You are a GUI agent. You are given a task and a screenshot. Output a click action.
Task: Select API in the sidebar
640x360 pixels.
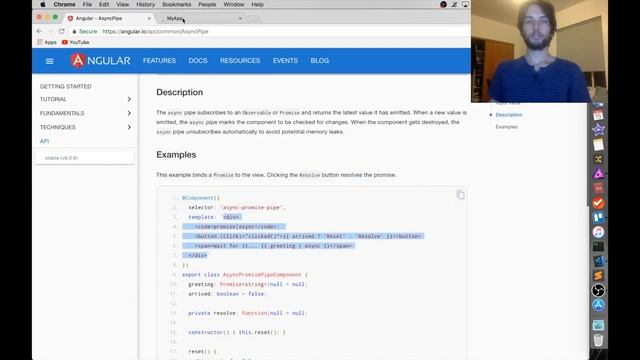[x=44, y=141]
